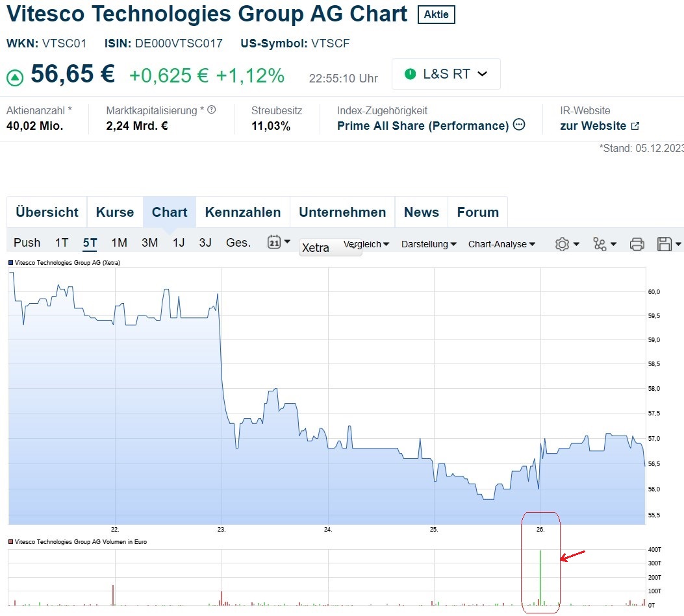Click the 23. date label on the chart axis
Viewport: 684px width, 616px height.
pos(221,529)
